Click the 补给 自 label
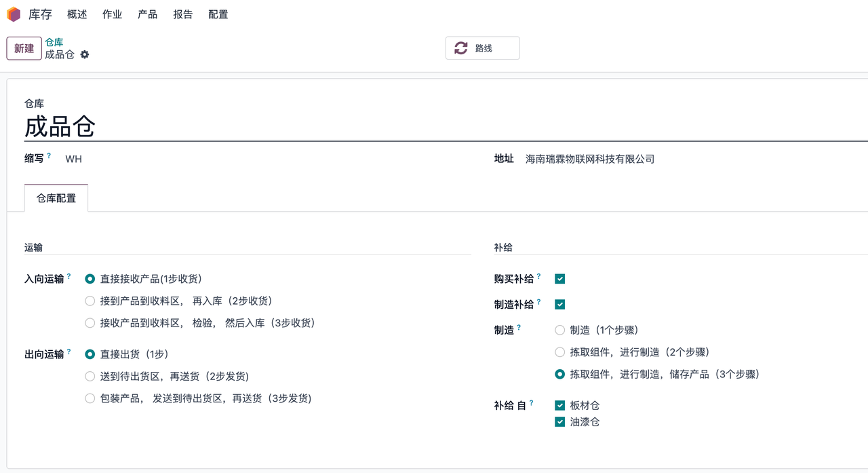The image size is (868, 473). pos(511,406)
